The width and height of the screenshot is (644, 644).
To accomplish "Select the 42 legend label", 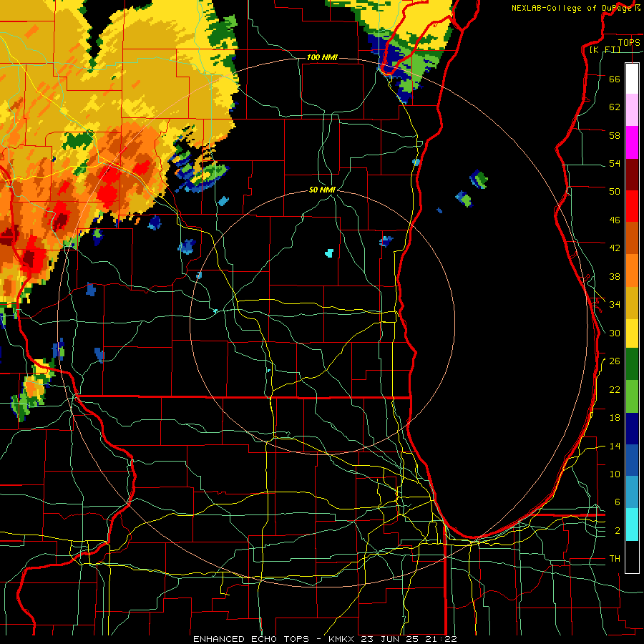I will 615,248.
